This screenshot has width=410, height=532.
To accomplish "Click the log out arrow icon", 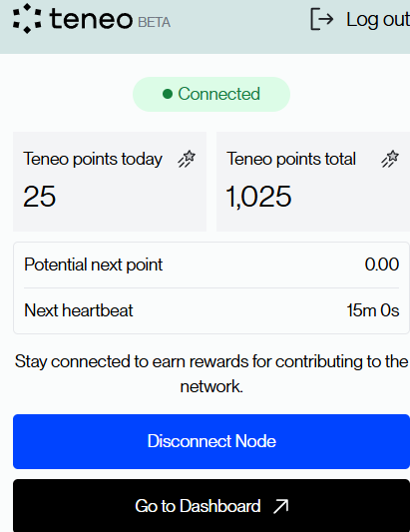I will coord(322,19).
